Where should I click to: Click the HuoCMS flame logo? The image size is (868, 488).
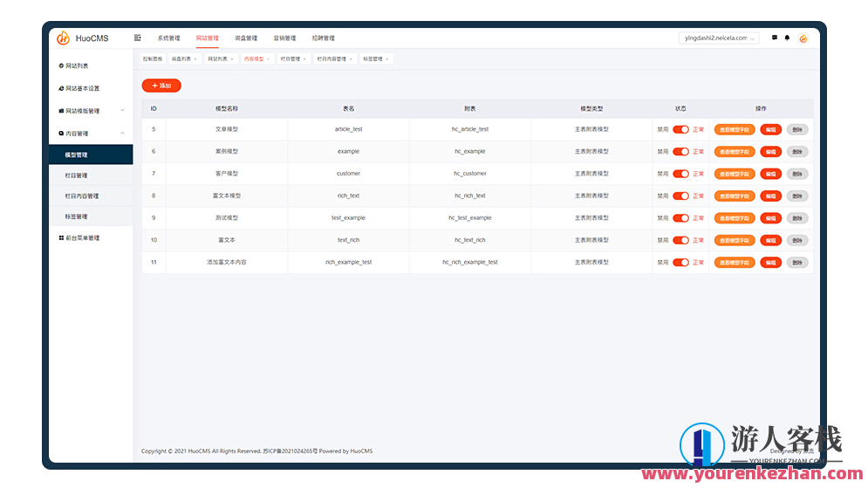[x=63, y=38]
